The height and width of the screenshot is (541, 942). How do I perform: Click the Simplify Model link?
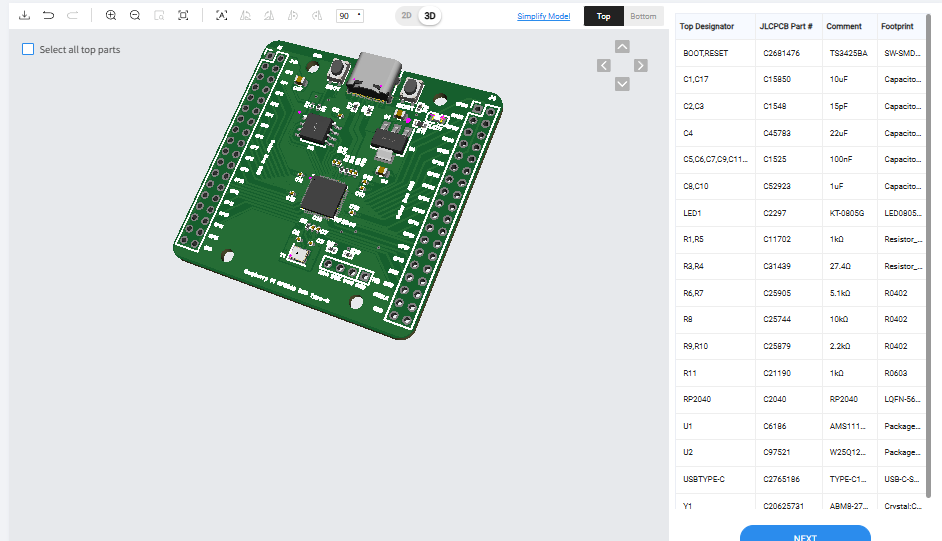tap(543, 16)
